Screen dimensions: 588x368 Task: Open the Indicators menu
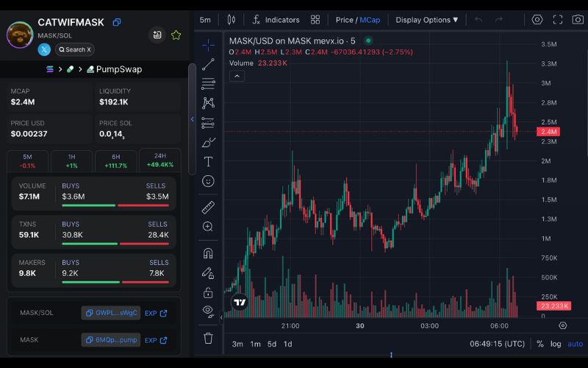click(276, 20)
